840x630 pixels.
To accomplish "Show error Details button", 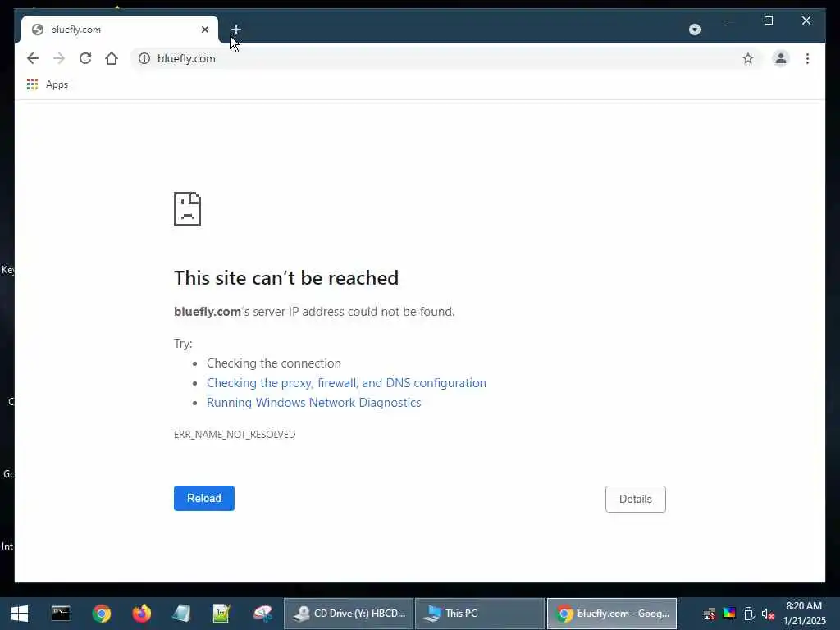I will (x=636, y=499).
